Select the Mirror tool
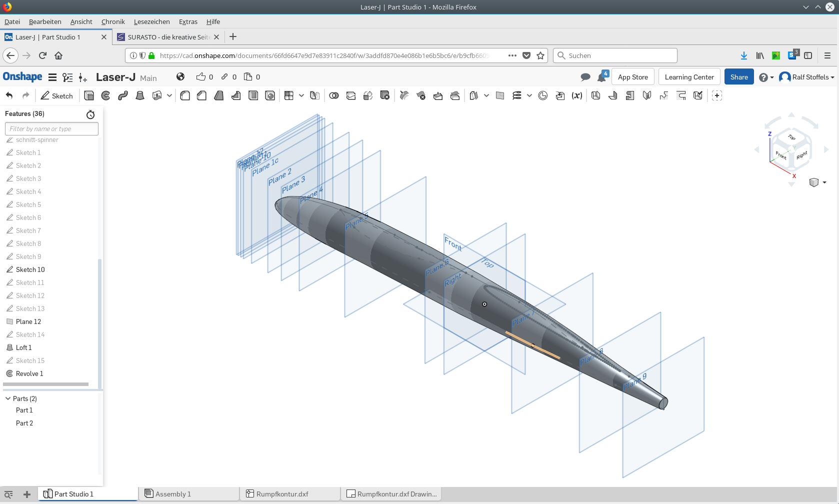The height and width of the screenshot is (504, 839). pos(314,95)
